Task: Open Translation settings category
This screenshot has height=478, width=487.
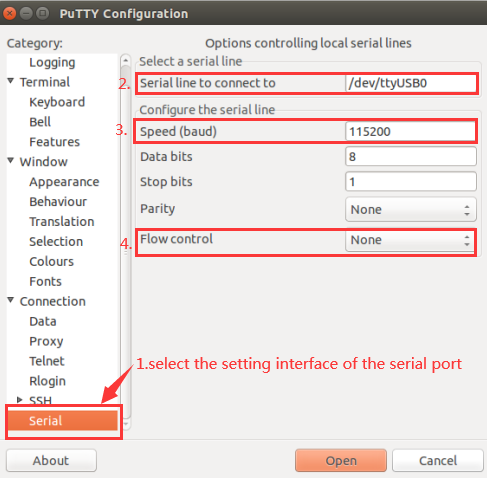Action: tap(62, 222)
